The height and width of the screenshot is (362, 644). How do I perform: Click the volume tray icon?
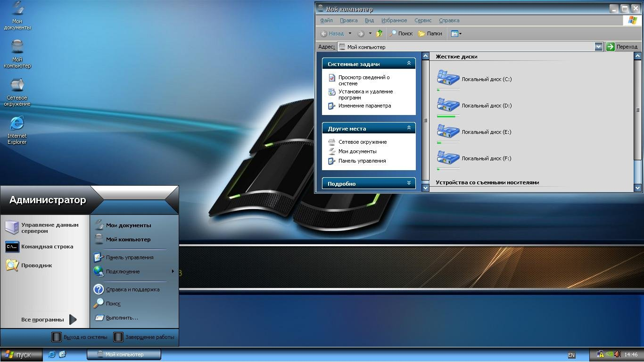(x=618, y=354)
